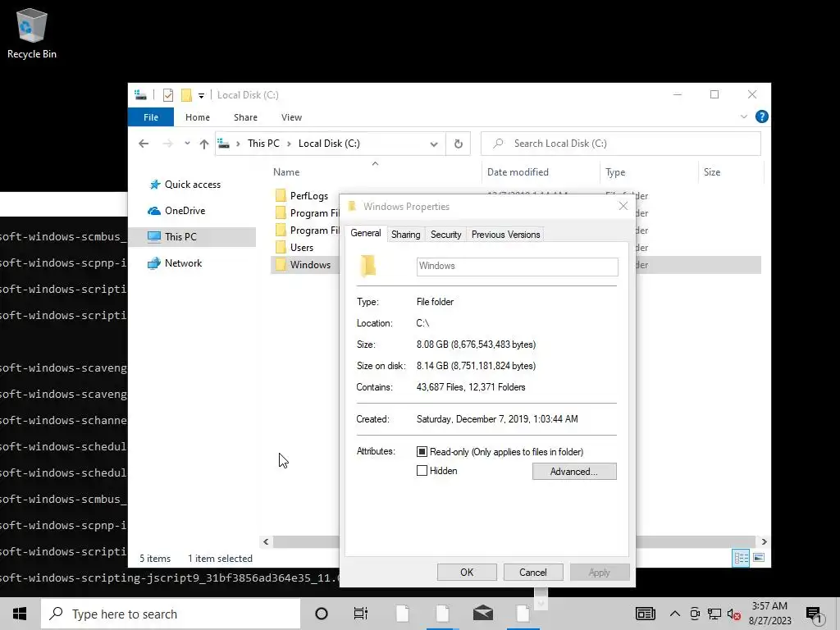Show hidden tray icons chevron
840x630 pixels.
coord(675,614)
